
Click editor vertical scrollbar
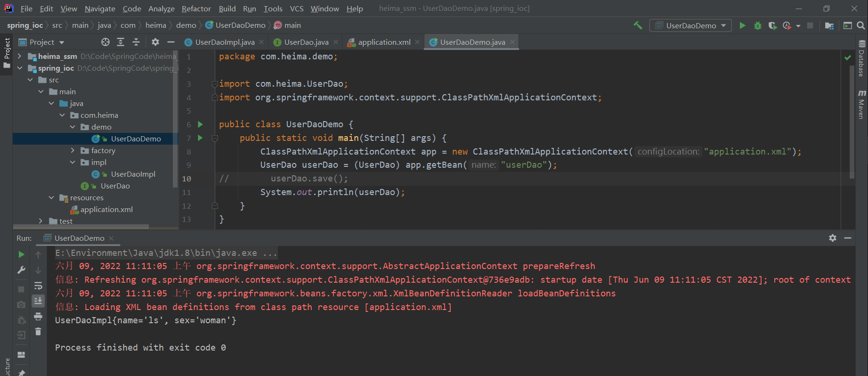click(x=852, y=123)
